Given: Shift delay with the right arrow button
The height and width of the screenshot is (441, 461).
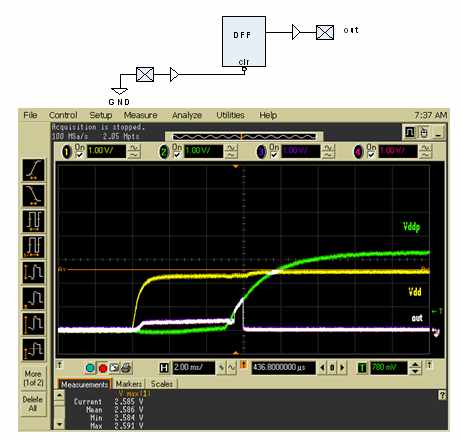Looking at the screenshot, I should click(x=342, y=368).
